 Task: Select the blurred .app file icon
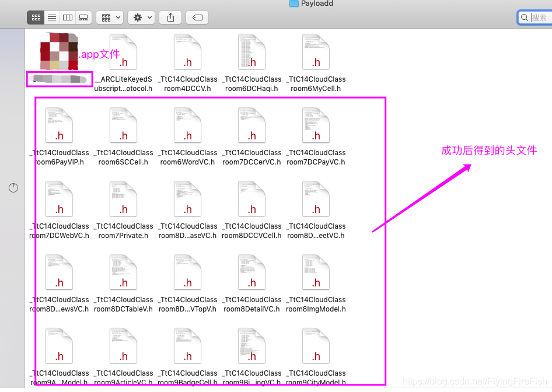coord(59,51)
